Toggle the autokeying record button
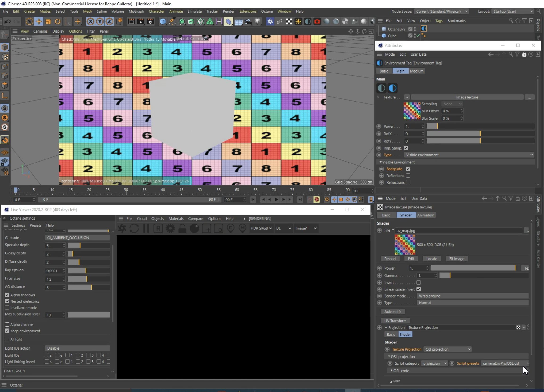544x392 pixels. tap(317, 200)
